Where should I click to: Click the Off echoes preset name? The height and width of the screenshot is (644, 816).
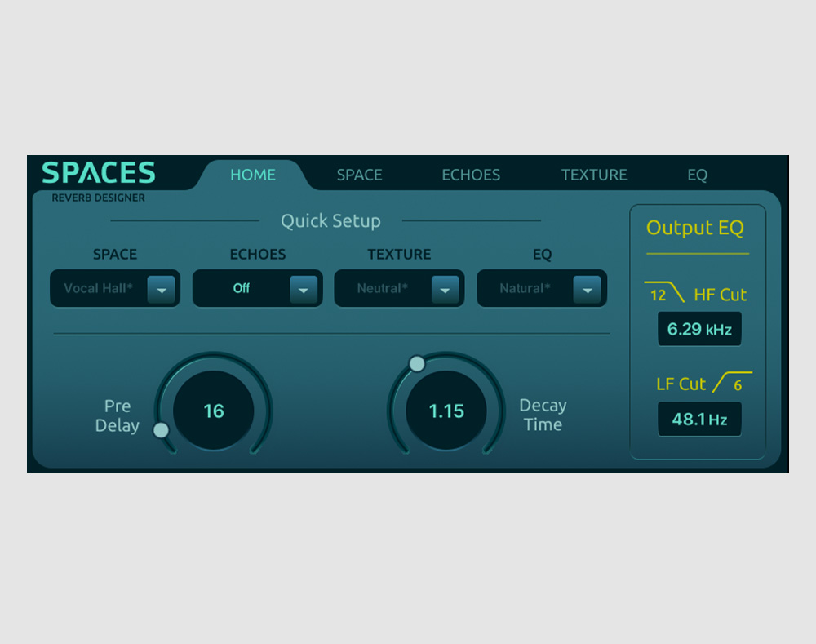point(242,288)
